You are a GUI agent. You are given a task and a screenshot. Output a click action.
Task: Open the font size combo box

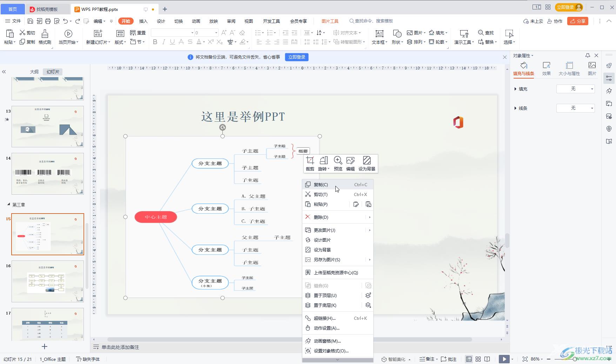206,33
